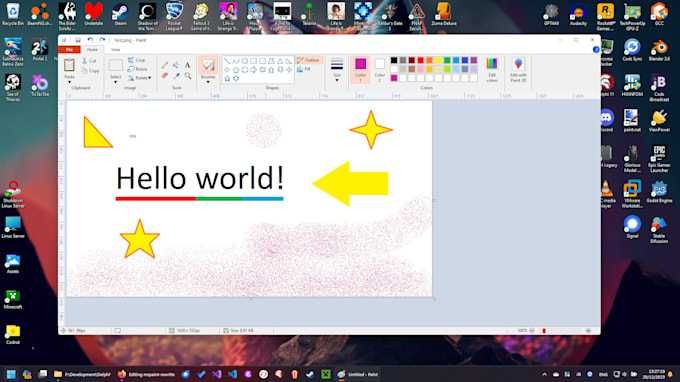Show hidden system tray icons chevron
The height and width of the screenshot is (382, 680).
tap(544, 374)
